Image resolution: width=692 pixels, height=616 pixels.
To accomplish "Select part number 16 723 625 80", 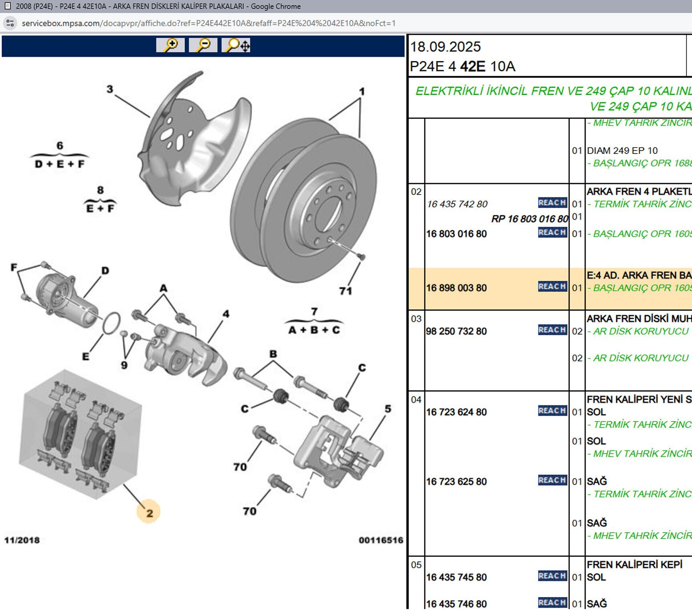I will (456, 482).
